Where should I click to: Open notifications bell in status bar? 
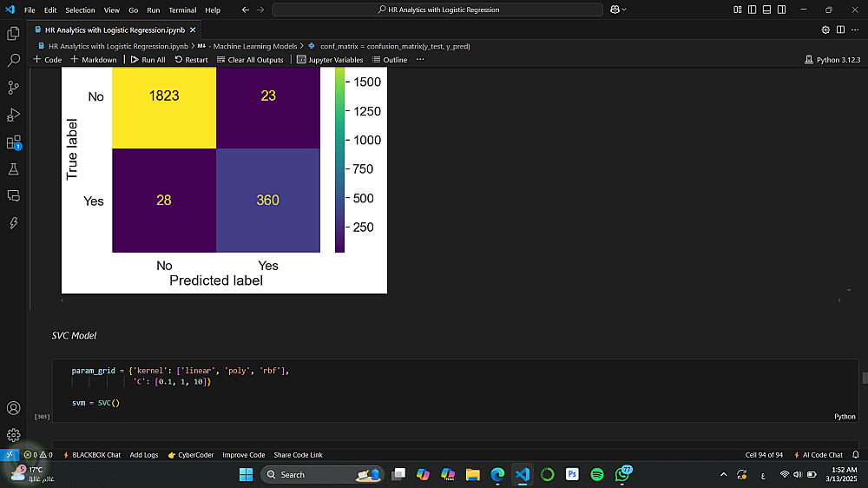click(x=855, y=455)
